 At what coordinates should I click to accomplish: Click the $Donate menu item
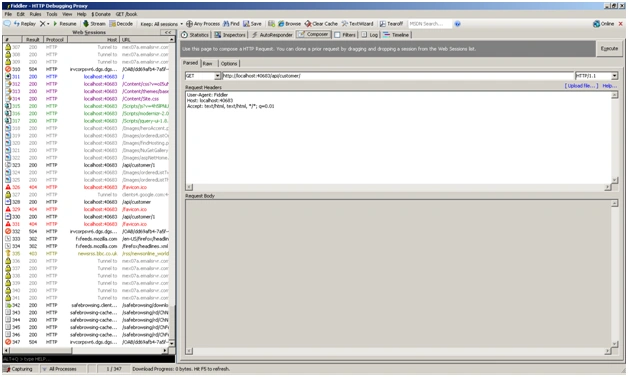(101, 14)
